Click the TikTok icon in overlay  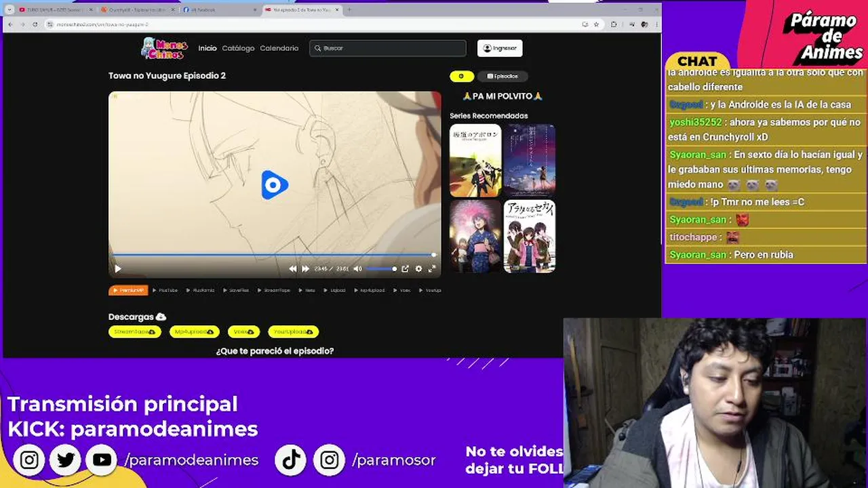[292, 460]
